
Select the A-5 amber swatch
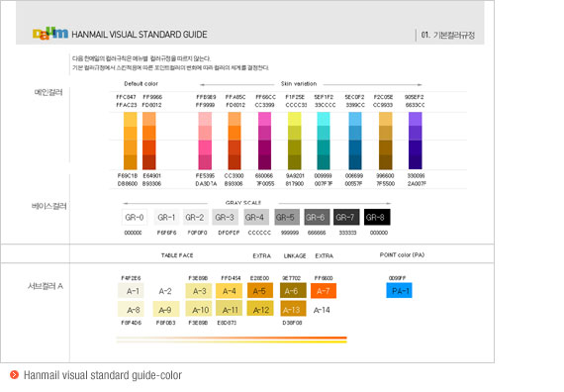pyautogui.click(x=260, y=291)
